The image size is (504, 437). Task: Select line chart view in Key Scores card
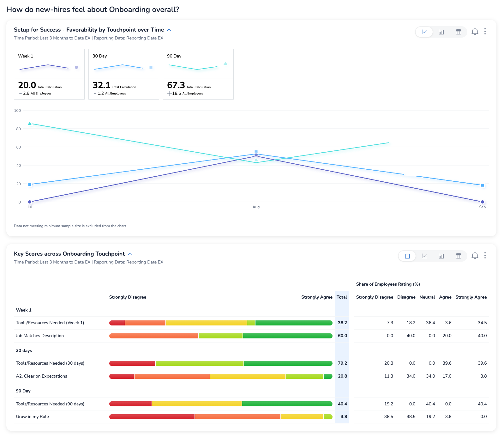click(x=424, y=256)
